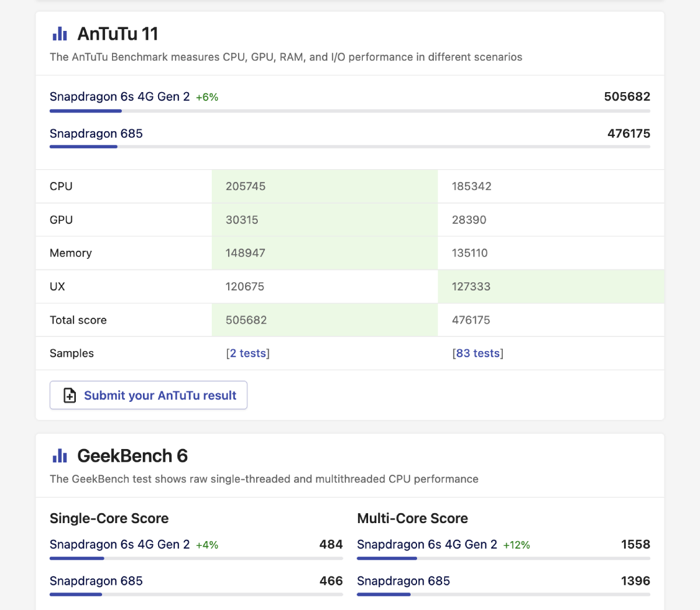
Task: Click the AnTuTu score 505682 at top
Action: pyautogui.click(x=627, y=97)
